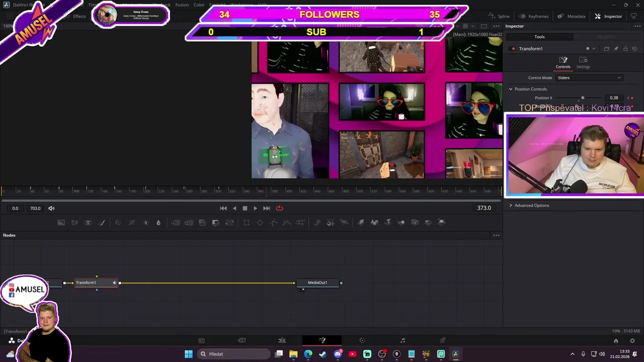
Task: Add a Brightness Contrast node from toolbar
Action: coord(145,222)
